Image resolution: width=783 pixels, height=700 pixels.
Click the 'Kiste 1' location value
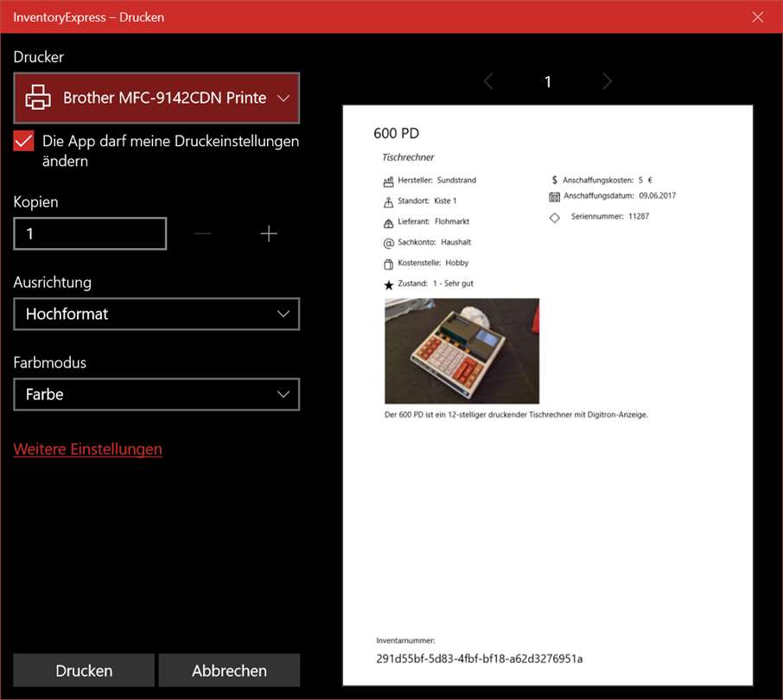click(x=445, y=200)
